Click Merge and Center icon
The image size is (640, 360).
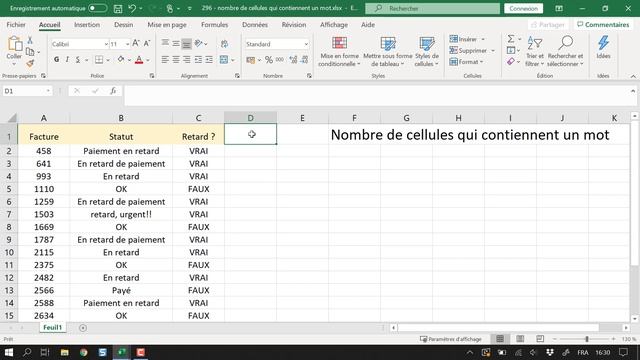point(224,60)
